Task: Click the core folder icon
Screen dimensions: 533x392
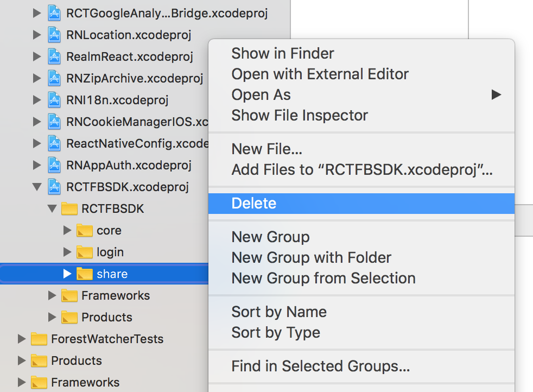Action: pos(84,230)
